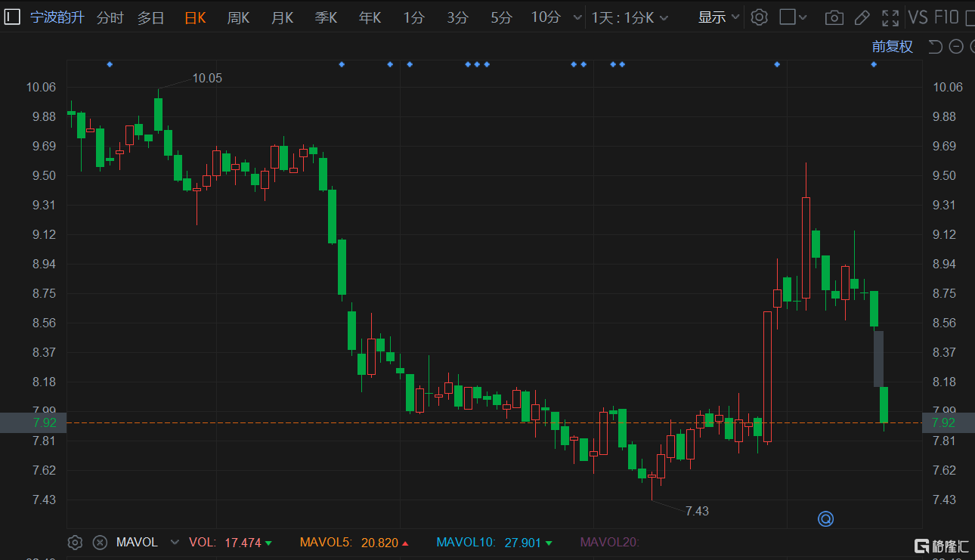Remove MAVOL indicator with X icon
The image size is (975, 560).
[x=99, y=542]
